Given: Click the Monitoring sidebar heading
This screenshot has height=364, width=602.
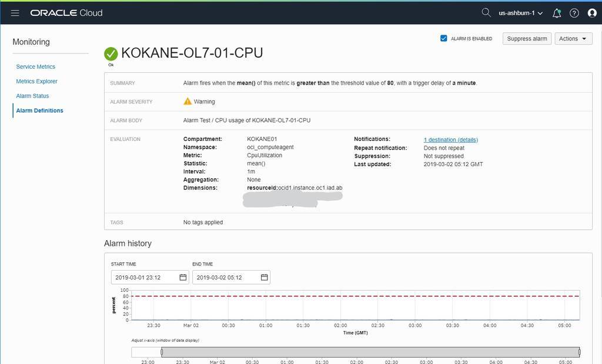Looking at the screenshot, I should [31, 42].
